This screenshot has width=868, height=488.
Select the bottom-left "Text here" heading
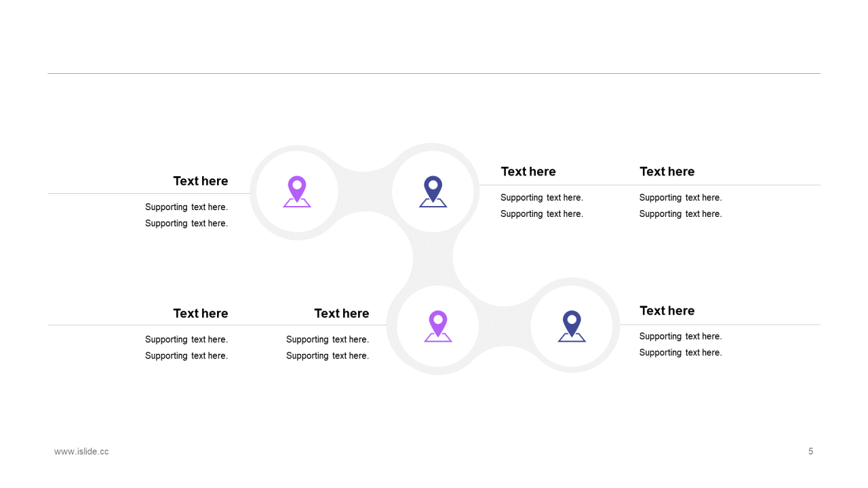point(201,313)
